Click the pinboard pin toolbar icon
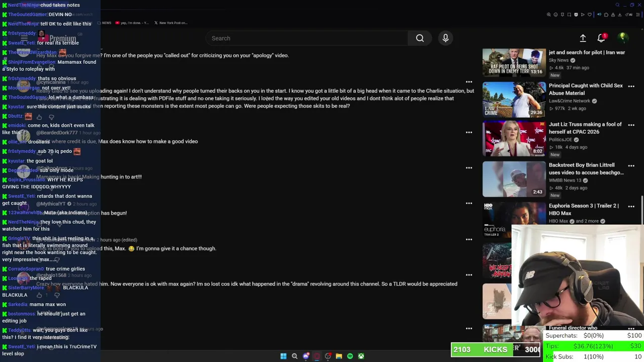The image size is (644, 362). [x=562, y=15]
